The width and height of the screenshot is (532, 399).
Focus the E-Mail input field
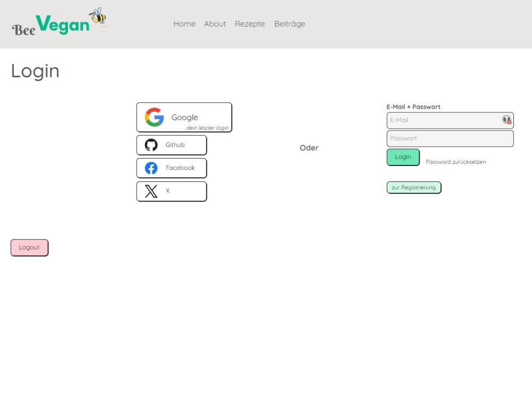pos(450,120)
